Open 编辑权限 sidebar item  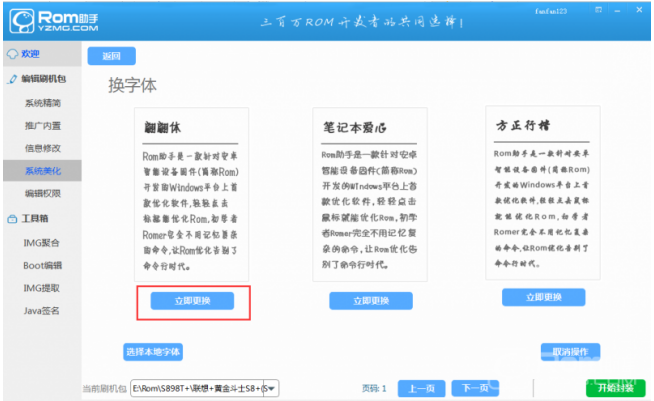(43, 193)
